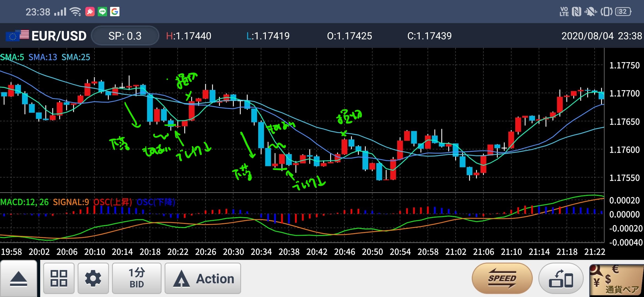Tap the SP: 0.3 spread pill
Screen dimensions: 644x297
coord(125,36)
